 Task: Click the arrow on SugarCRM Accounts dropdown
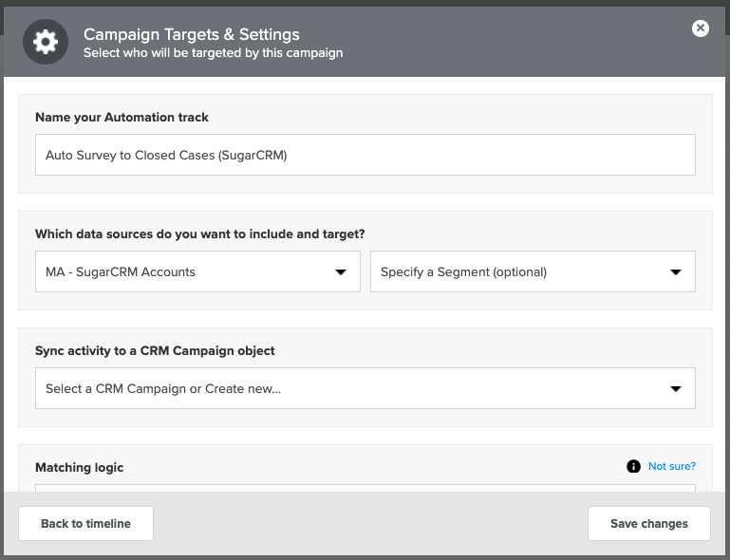click(x=341, y=271)
